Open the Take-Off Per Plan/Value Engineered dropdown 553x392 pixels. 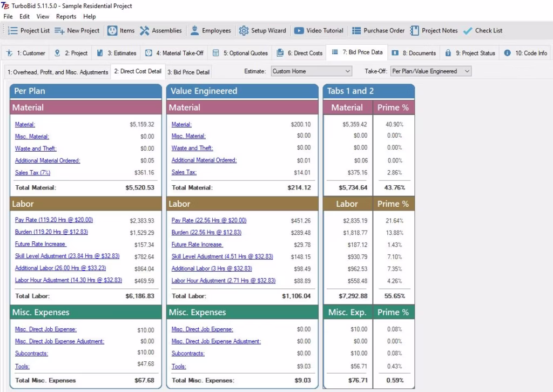(430, 71)
